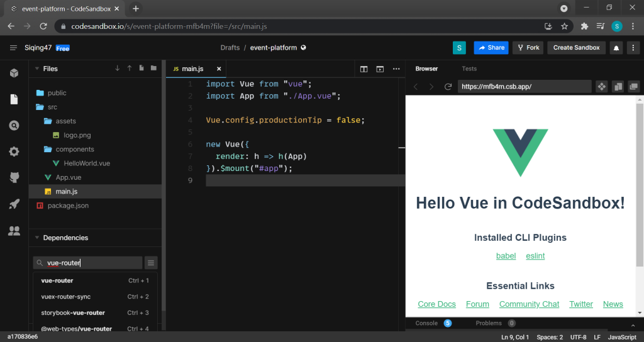Create a new folder using Files header icon
Viewport: 644px width, 342px height.
pyautogui.click(x=153, y=68)
